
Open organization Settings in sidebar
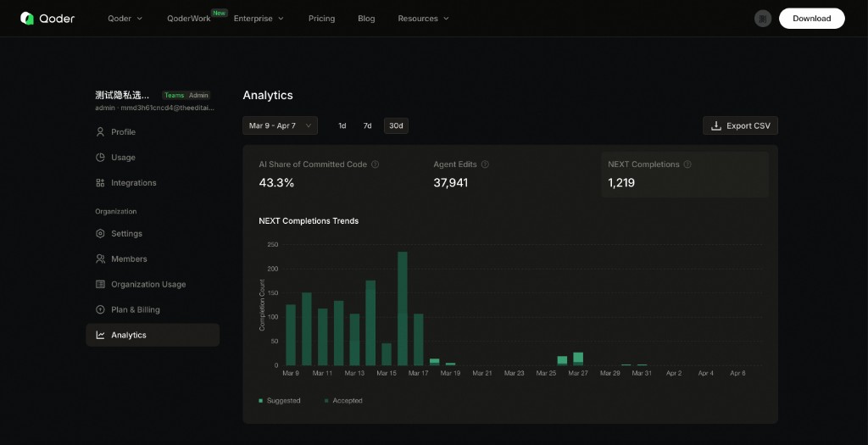(153, 234)
